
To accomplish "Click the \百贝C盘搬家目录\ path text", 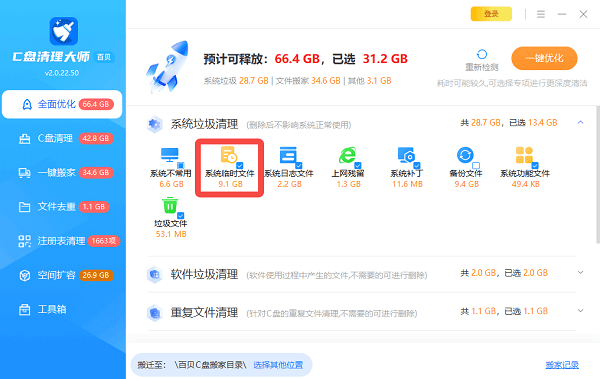I will [x=210, y=365].
